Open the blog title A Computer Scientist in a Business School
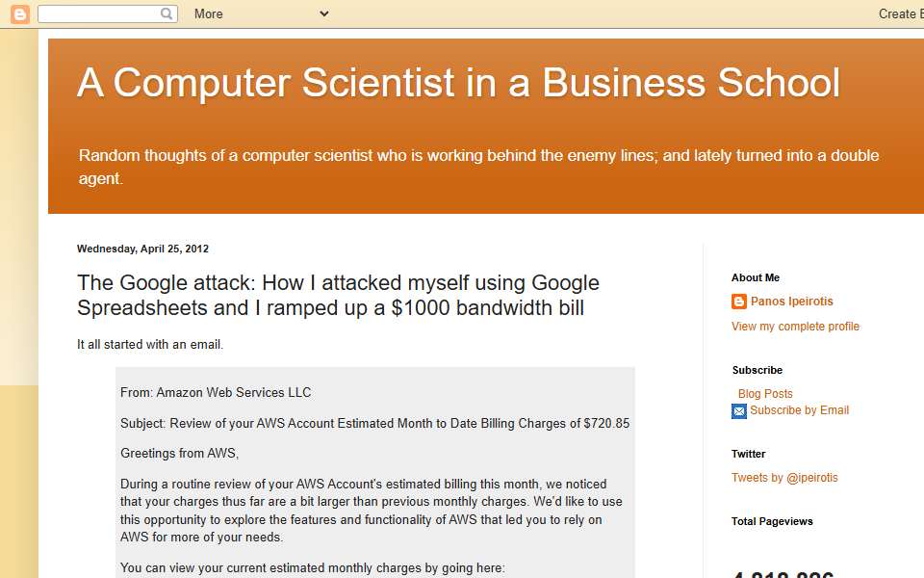924x578 pixels. [x=458, y=82]
